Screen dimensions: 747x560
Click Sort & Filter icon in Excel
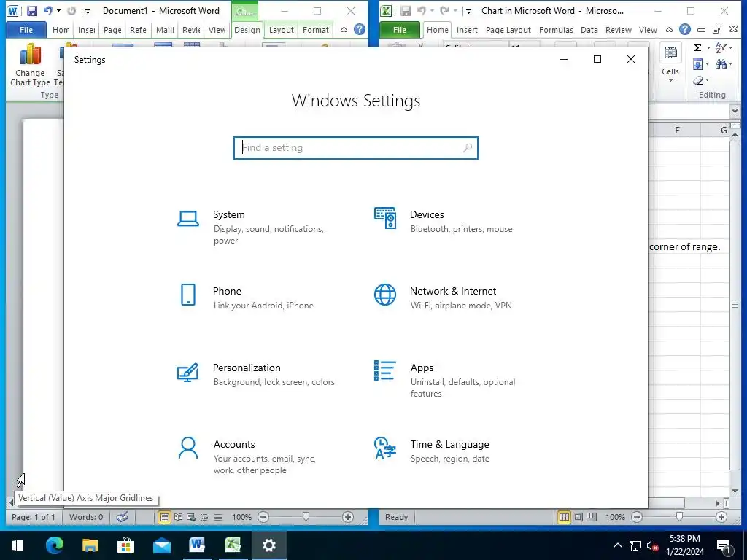pyautogui.click(x=721, y=47)
